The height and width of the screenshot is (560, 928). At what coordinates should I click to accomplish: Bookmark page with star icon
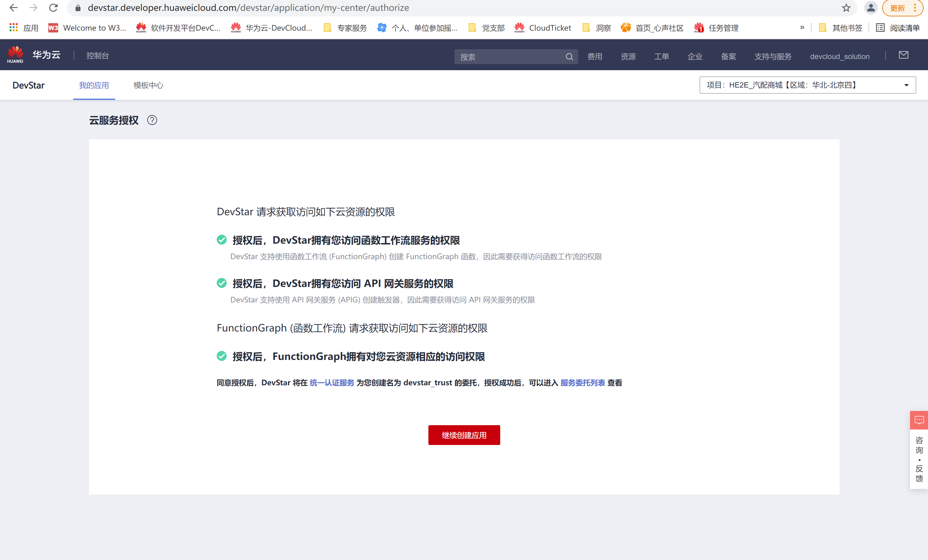click(846, 8)
